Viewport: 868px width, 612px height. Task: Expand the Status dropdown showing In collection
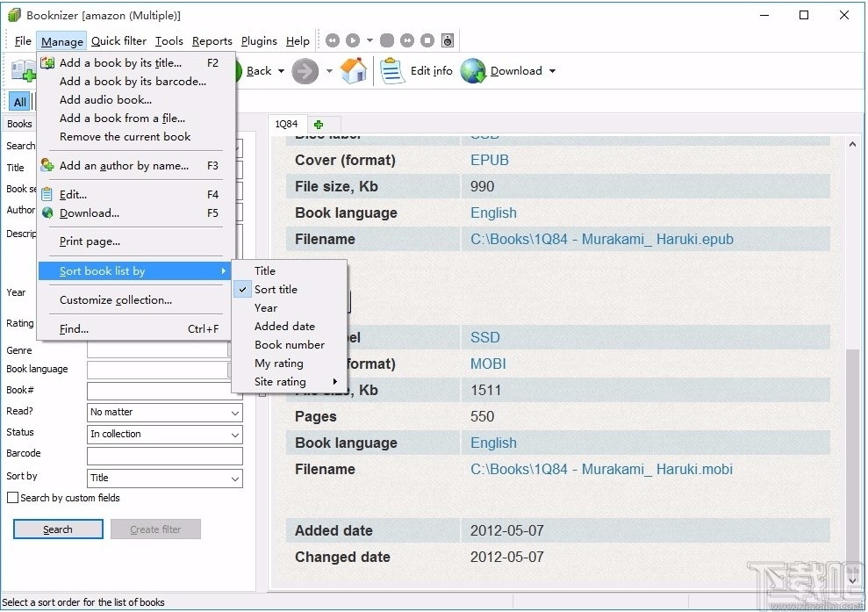point(164,435)
